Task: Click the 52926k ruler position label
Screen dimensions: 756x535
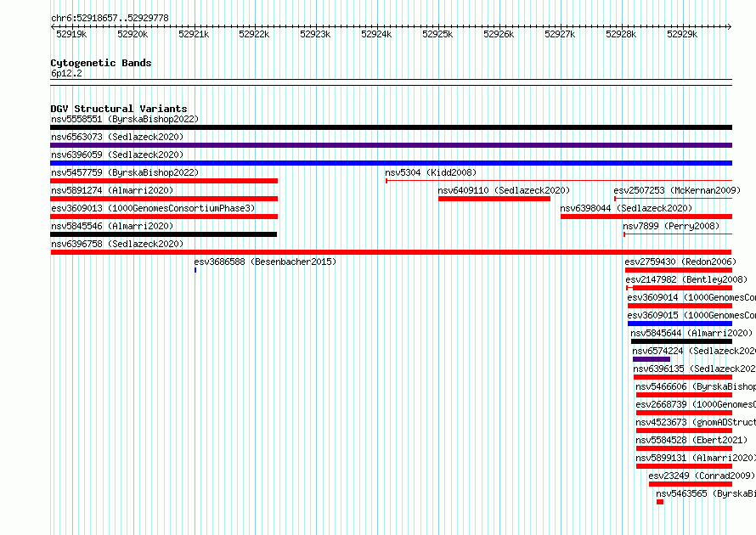Action: pos(499,34)
